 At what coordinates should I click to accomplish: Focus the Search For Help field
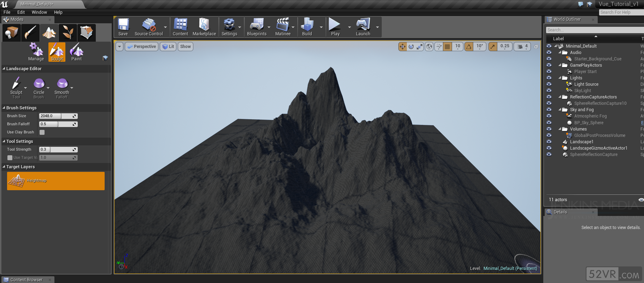[x=621, y=12]
